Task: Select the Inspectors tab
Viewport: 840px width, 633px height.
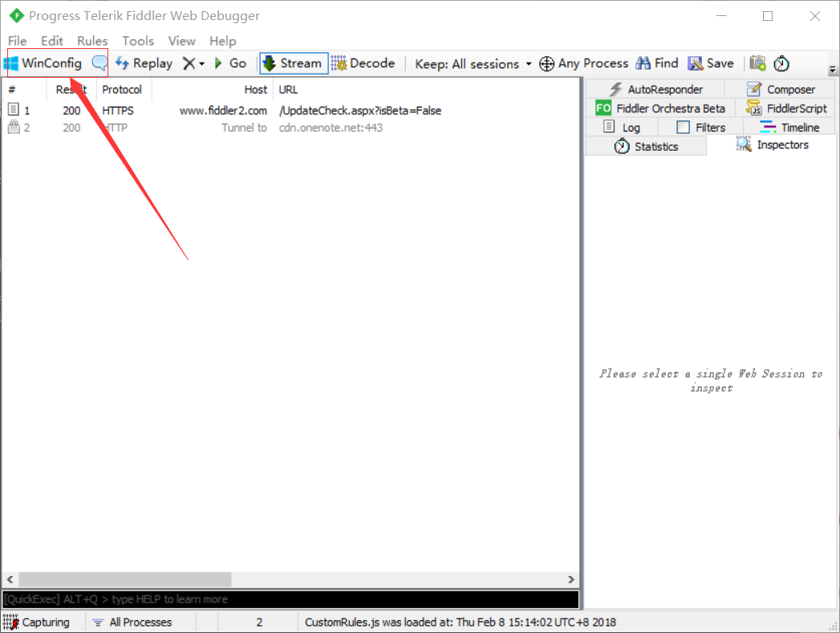Action: tap(772, 144)
